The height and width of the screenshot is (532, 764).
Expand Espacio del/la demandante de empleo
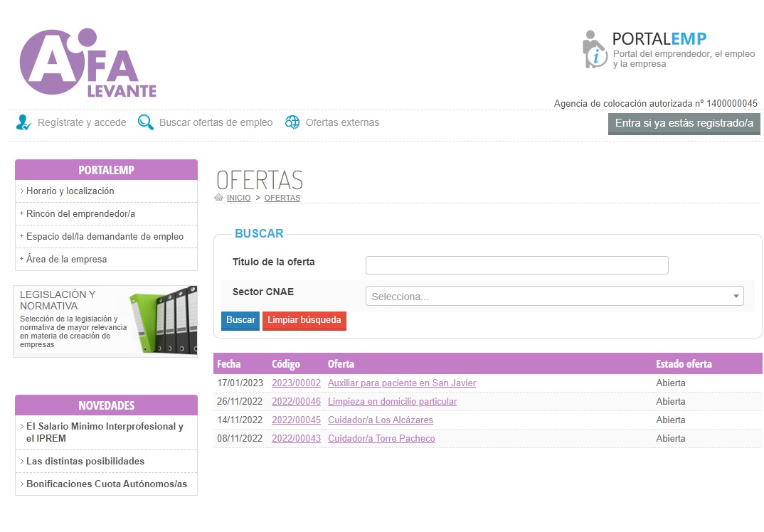(x=105, y=237)
